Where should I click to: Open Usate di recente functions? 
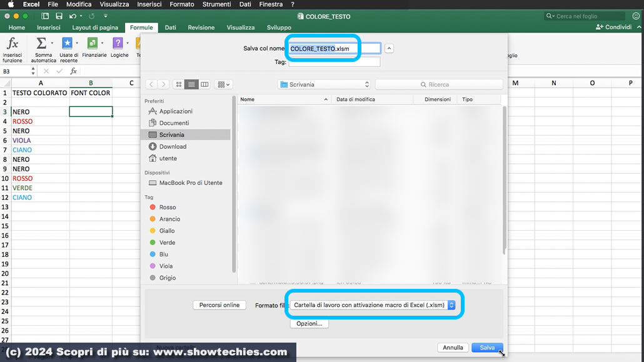67,43
